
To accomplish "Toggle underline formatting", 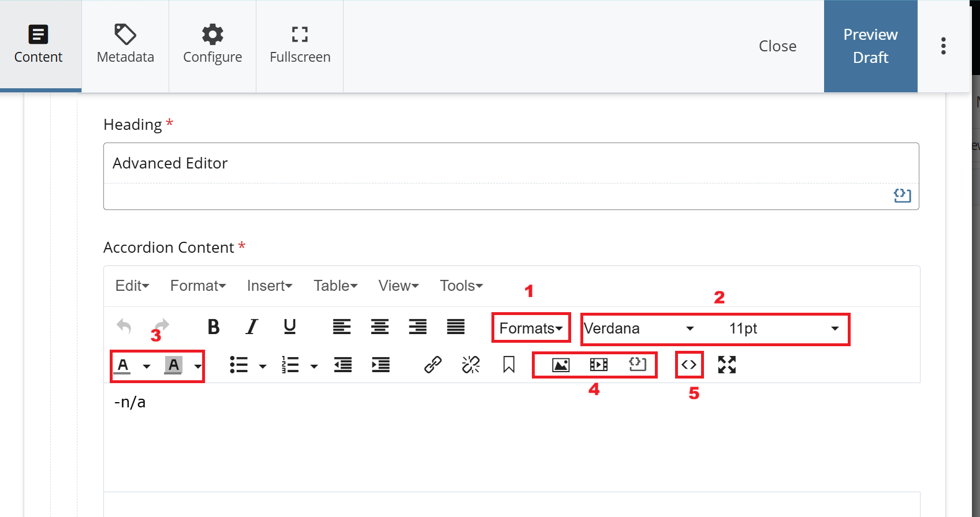I will (x=290, y=327).
